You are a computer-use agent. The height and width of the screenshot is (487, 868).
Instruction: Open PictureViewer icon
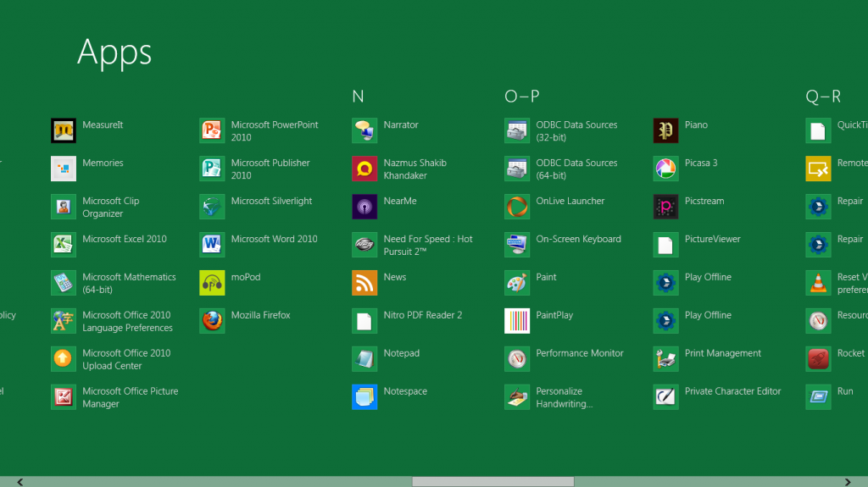665,245
